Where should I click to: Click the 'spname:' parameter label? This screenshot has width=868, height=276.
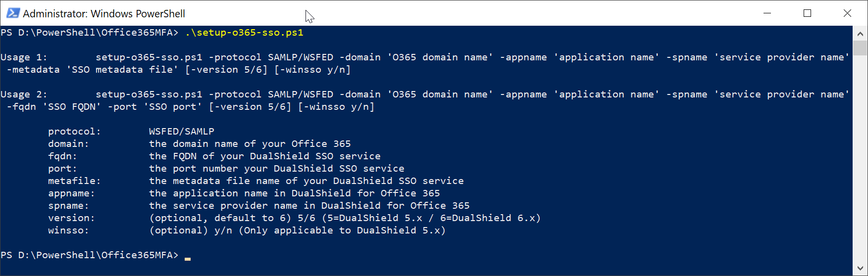click(68, 206)
